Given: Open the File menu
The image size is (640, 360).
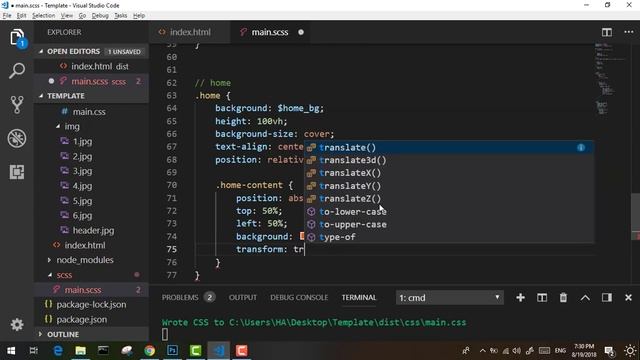Looking at the screenshot, I should (x=7, y=16).
